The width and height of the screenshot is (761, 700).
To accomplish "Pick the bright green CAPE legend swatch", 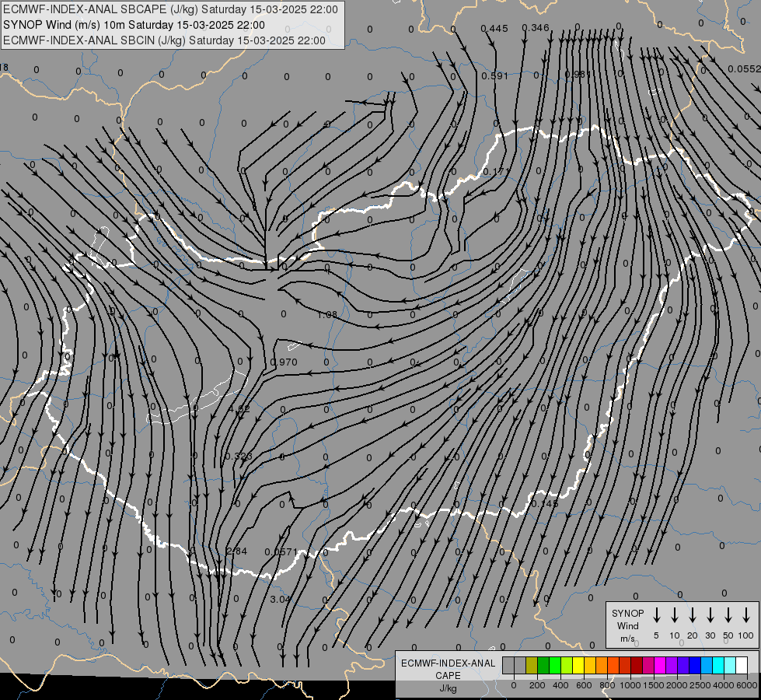I will click(x=555, y=666).
